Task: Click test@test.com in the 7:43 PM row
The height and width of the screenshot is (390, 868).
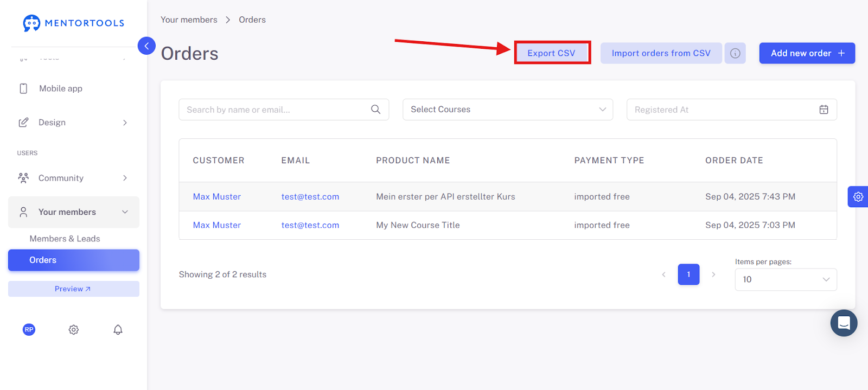Action: pyautogui.click(x=310, y=197)
